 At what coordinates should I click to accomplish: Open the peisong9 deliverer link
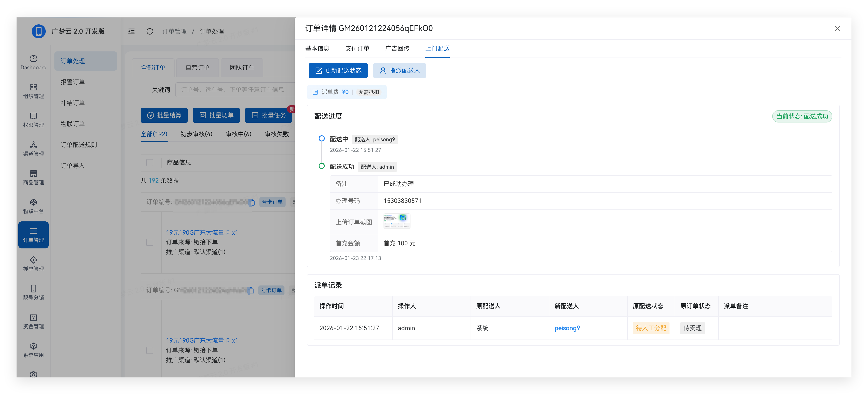(x=567, y=328)
